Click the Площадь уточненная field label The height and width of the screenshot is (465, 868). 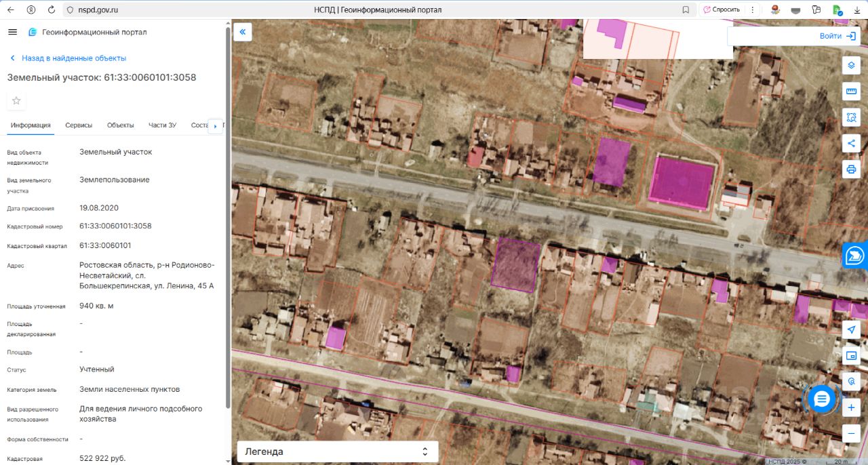coord(36,306)
